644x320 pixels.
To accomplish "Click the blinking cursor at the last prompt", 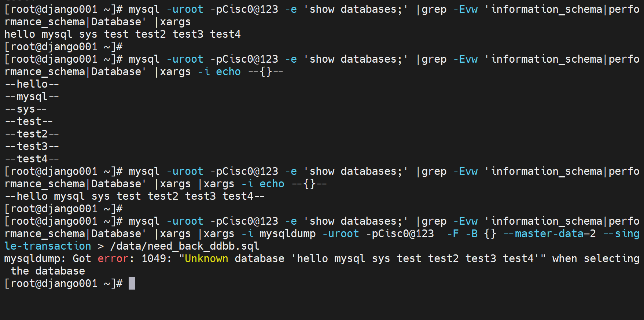I will tap(132, 283).
